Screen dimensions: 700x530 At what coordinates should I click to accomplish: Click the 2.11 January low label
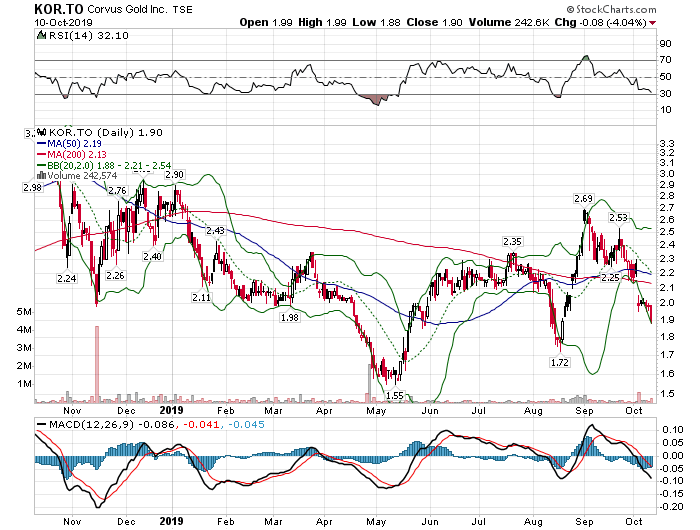(x=201, y=297)
